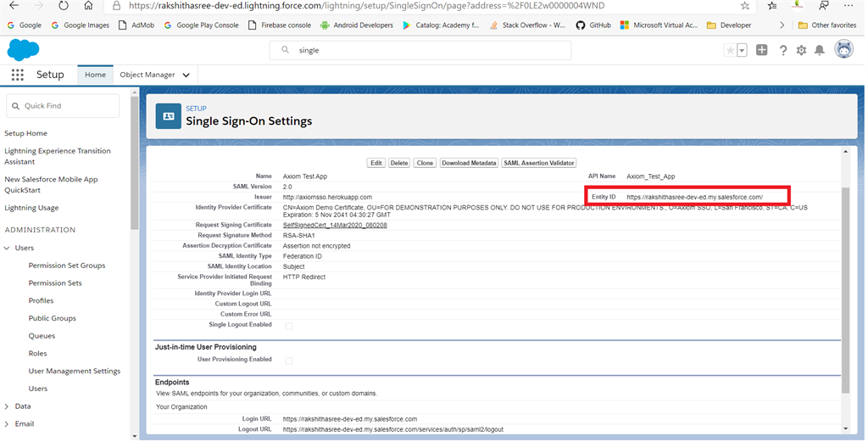Screen dimensions: 868x442
Task: Open the Object Manager dropdown arrow
Action: [x=186, y=76]
